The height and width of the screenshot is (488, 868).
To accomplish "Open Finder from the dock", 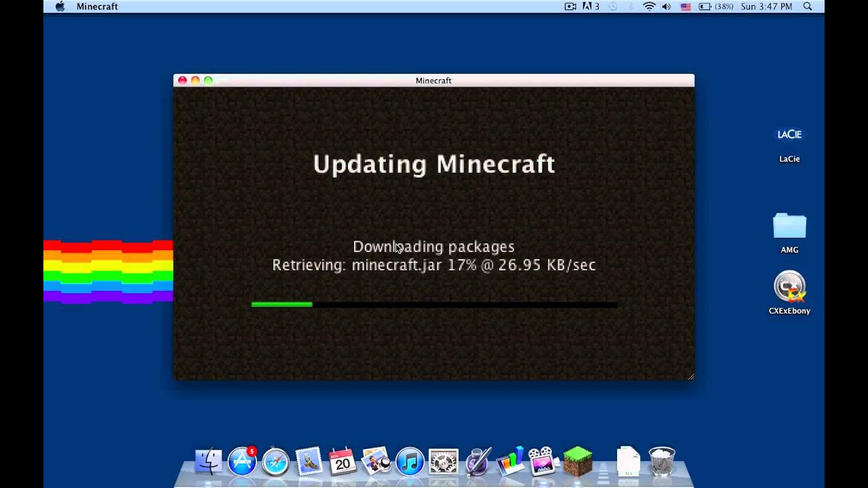I will point(208,462).
